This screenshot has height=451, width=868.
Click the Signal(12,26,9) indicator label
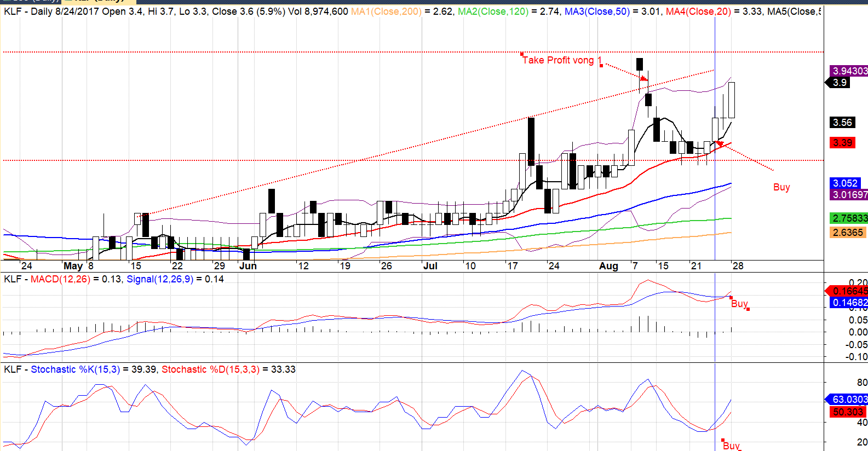coord(159,279)
